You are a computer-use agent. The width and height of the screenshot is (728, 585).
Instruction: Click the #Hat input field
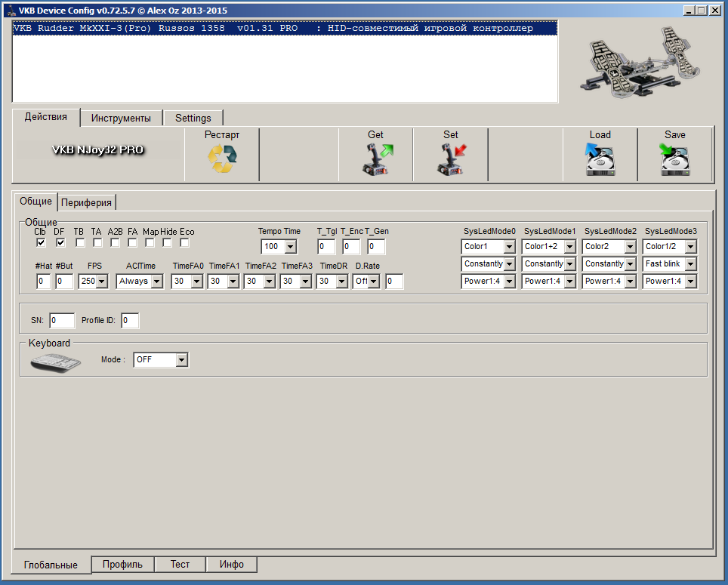coord(43,281)
